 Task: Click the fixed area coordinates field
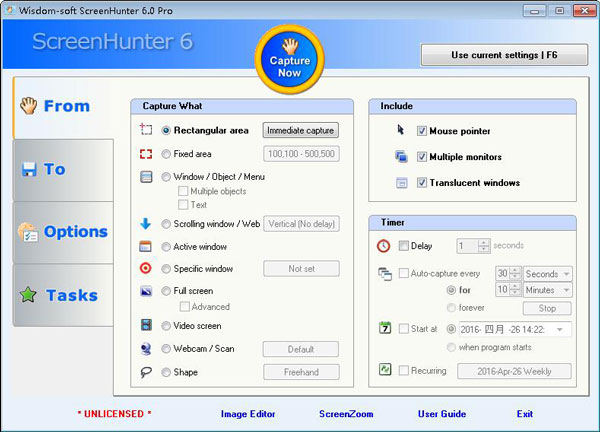[301, 154]
